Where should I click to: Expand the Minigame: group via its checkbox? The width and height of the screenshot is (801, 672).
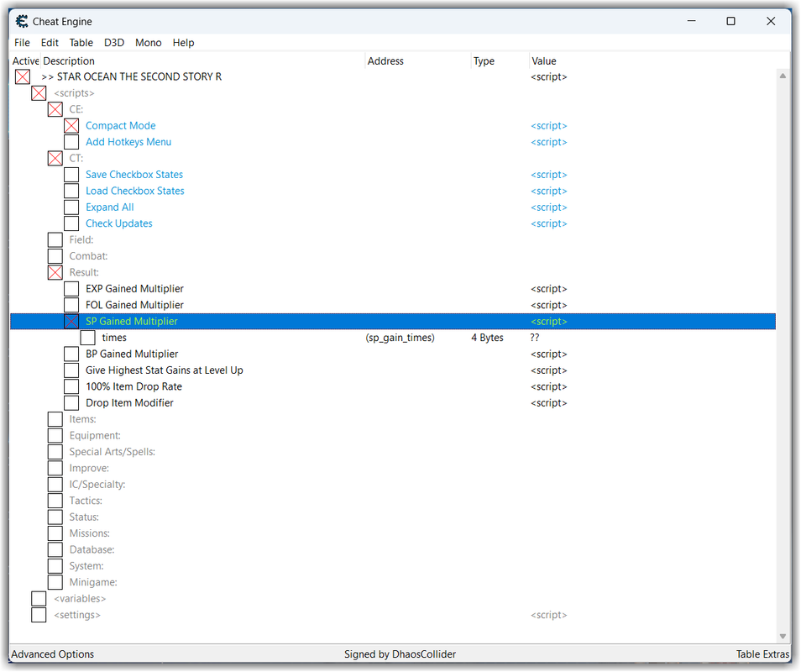[55, 583]
